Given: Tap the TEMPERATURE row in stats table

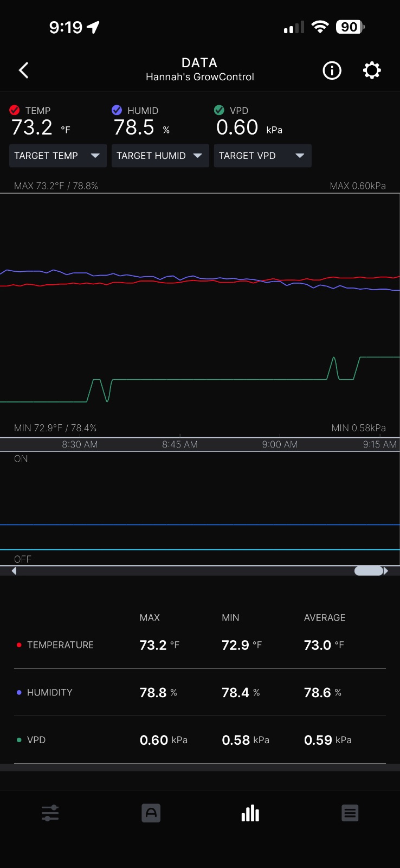Looking at the screenshot, I should [200, 645].
